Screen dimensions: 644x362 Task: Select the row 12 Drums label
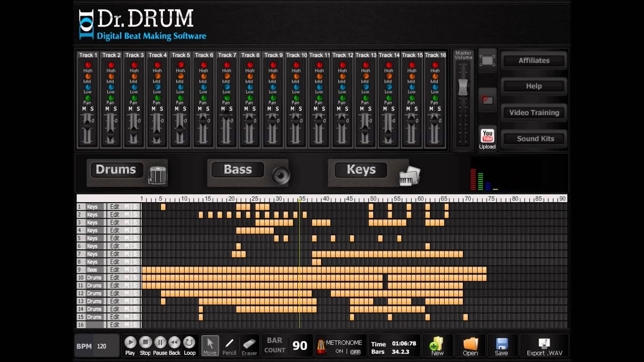point(94,294)
